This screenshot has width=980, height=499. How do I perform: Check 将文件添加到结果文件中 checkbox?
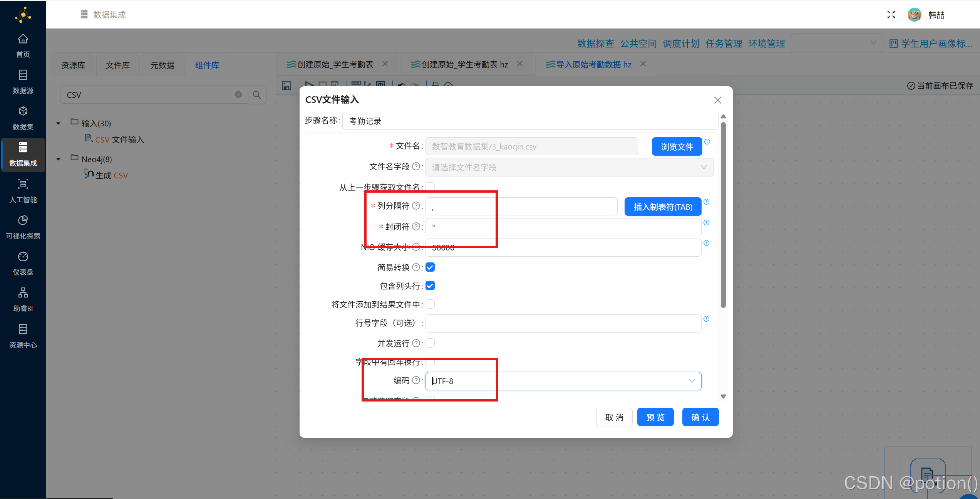click(x=430, y=304)
